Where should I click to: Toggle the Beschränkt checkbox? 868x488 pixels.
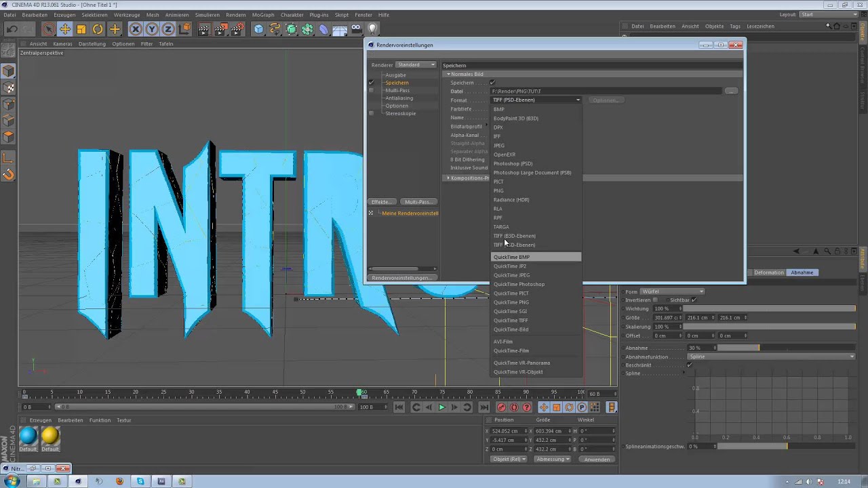click(689, 365)
